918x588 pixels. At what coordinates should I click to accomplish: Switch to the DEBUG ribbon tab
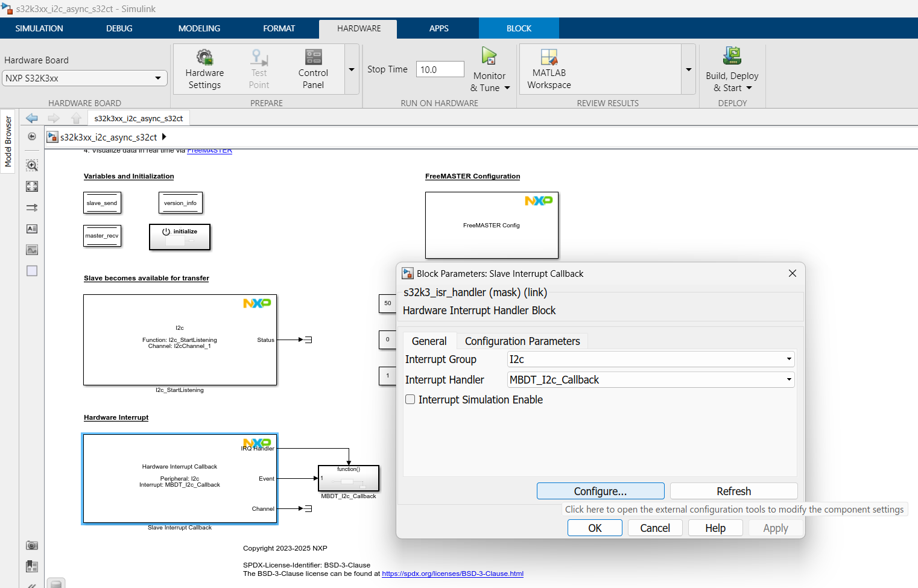point(119,28)
